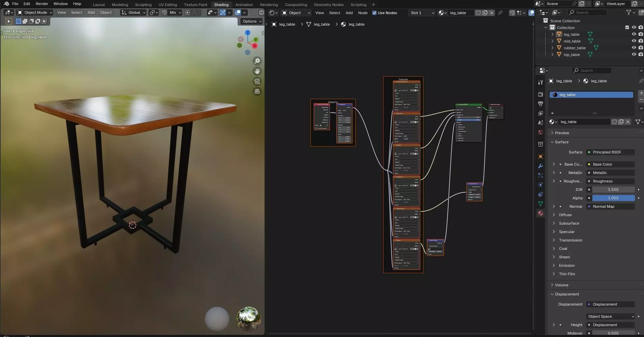Viewport: 644px width, 337px height.
Task: Click the Base Color linked input button
Action: 611,164
